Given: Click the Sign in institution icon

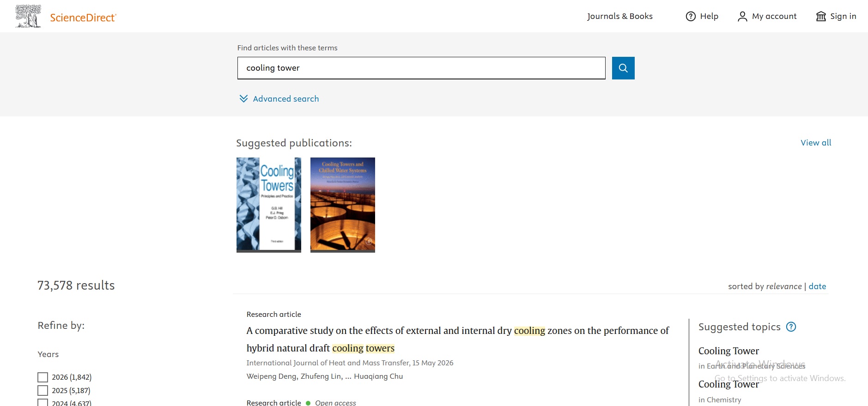Looking at the screenshot, I should click(820, 17).
